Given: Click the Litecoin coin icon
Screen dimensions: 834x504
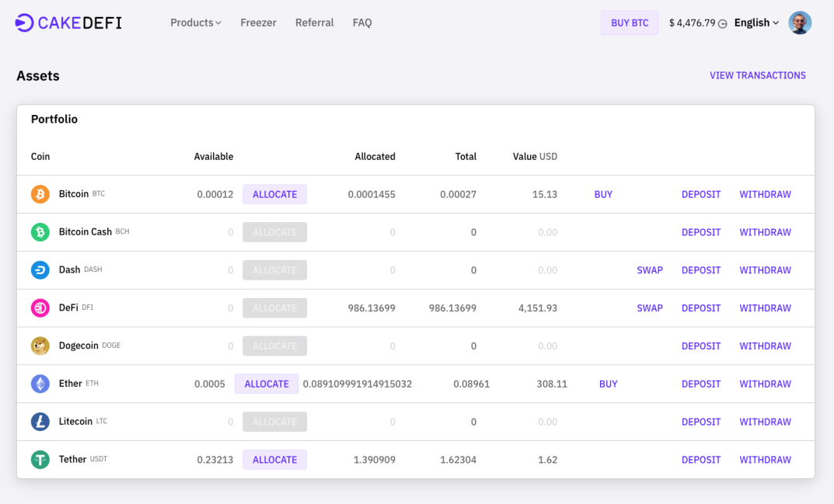Looking at the screenshot, I should pos(40,422).
